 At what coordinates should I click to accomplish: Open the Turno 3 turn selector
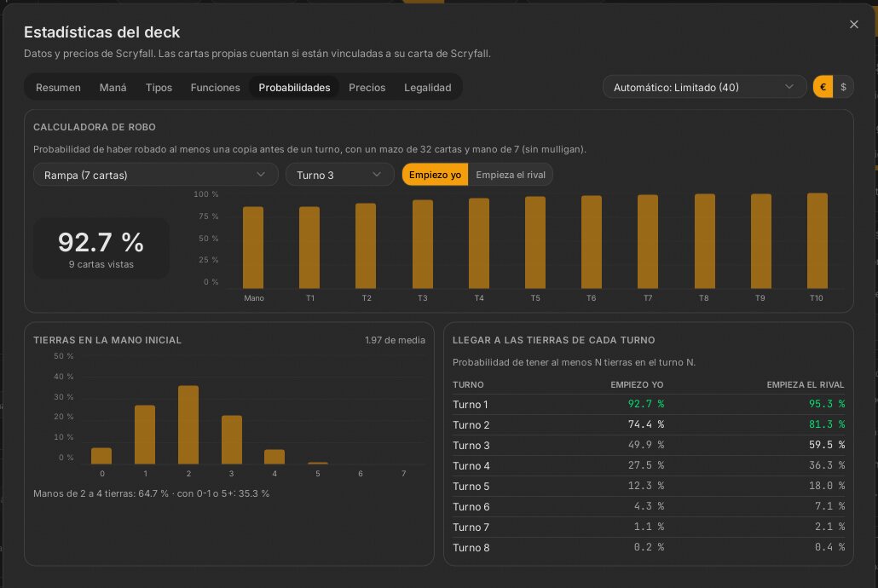tap(339, 175)
